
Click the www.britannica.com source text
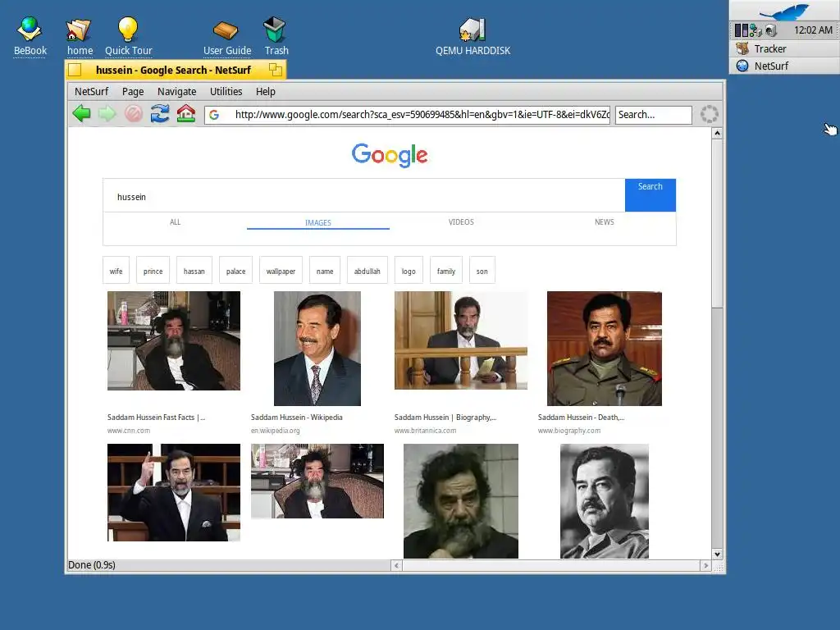pyautogui.click(x=426, y=430)
